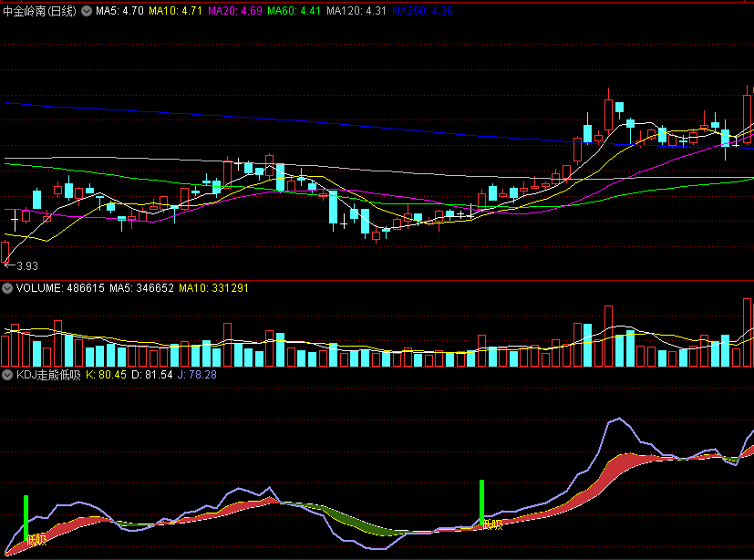
Task: Click the second green 低吸 signal bar mid-chart
Action: tap(481, 502)
